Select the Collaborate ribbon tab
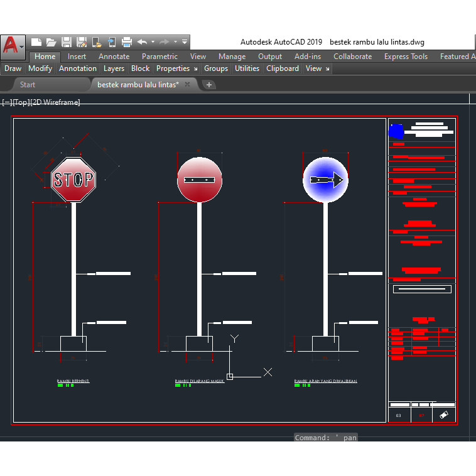This screenshot has width=476, height=476. click(352, 57)
